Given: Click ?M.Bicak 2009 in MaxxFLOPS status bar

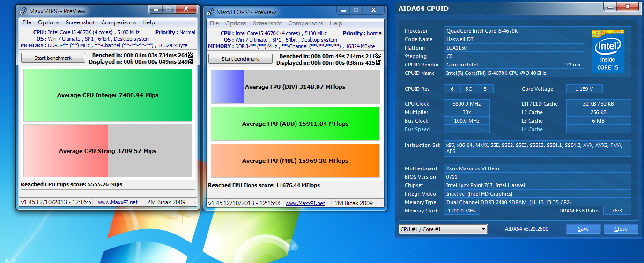Looking at the screenshot, I should (x=355, y=203).
